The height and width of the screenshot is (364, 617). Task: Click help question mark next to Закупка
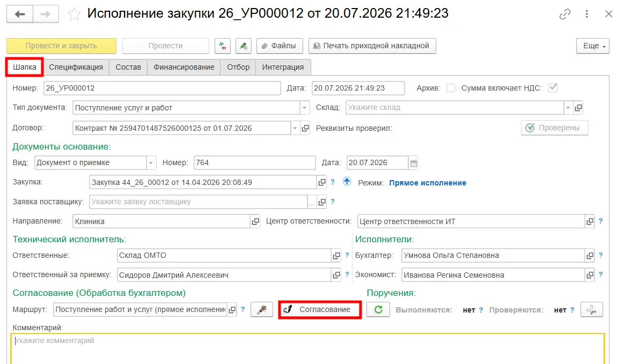coord(333,182)
